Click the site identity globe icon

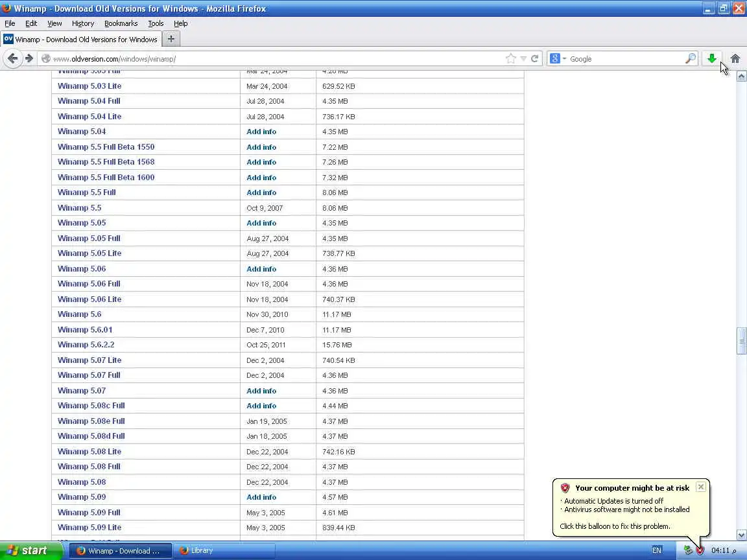click(46, 58)
